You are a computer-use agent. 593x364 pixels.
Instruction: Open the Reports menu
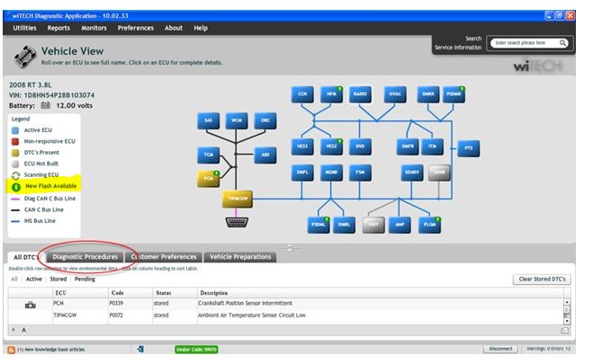click(x=58, y=28)
